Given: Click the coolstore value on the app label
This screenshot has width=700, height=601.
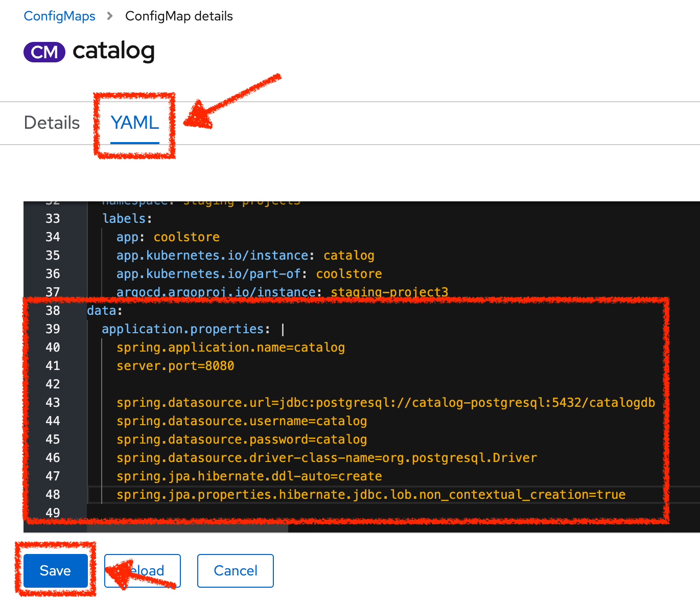Looking at the screenshot, I should (x=186, y=237).
